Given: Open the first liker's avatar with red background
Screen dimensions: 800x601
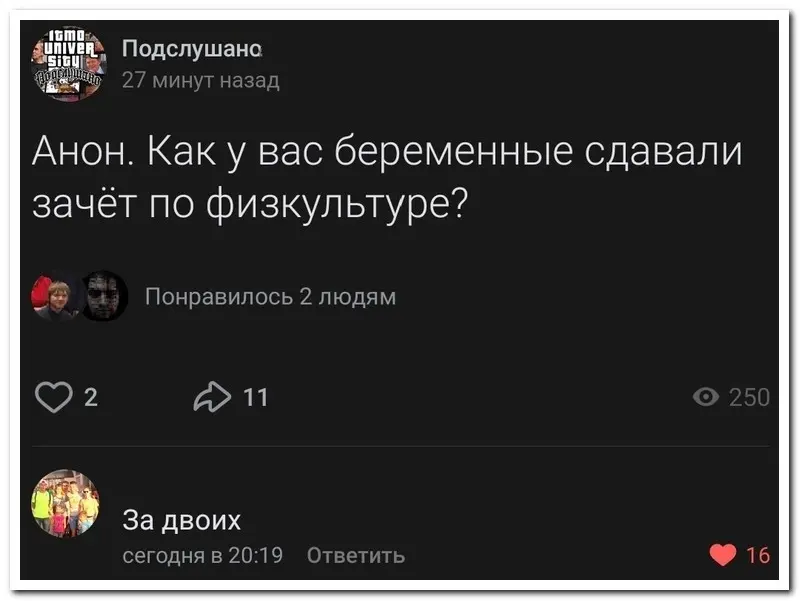Looking at the screenshot, I should [x=56, y=296].
